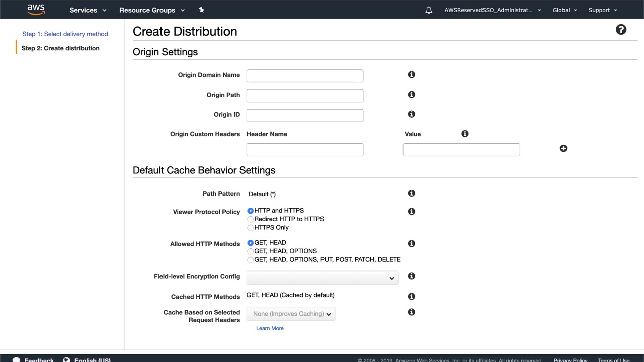The width and height of the screenshot is (644, 362).
Task: Choose HTTPS Only viewer protocol
Action: coord(251,228)
